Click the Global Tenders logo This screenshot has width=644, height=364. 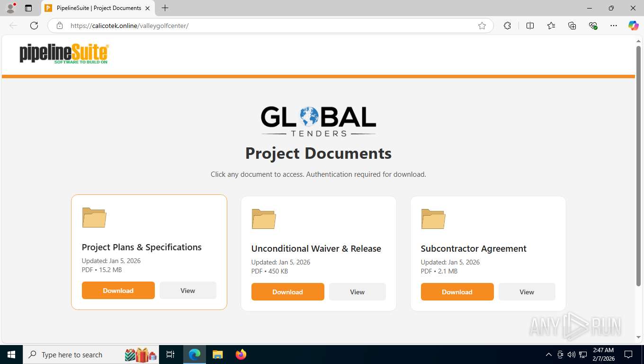318,121
